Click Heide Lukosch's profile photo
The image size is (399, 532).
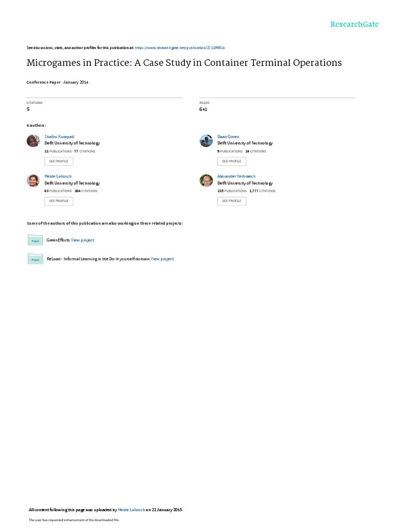pos(33,180)
